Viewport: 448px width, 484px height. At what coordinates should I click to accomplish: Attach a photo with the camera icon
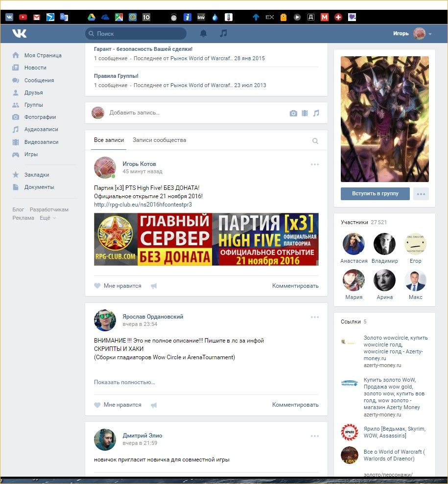tap(293, 113)
